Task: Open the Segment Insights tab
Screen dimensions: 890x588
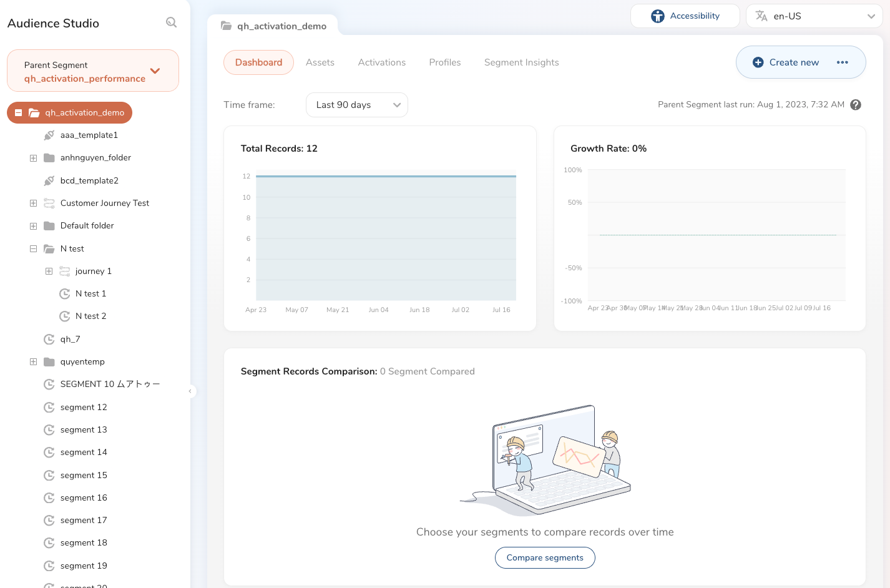Action: (521, 62)
